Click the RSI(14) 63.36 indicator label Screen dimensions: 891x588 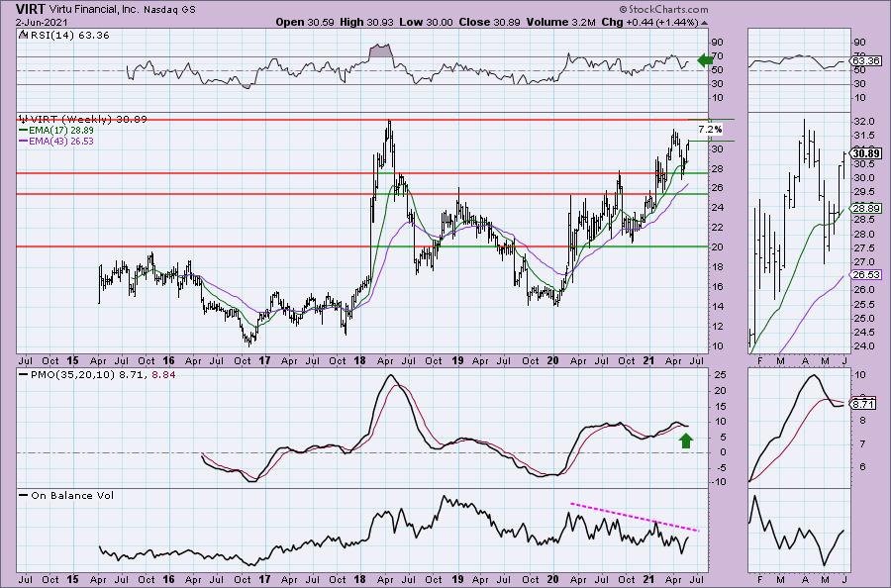click(x=70, y=36)
